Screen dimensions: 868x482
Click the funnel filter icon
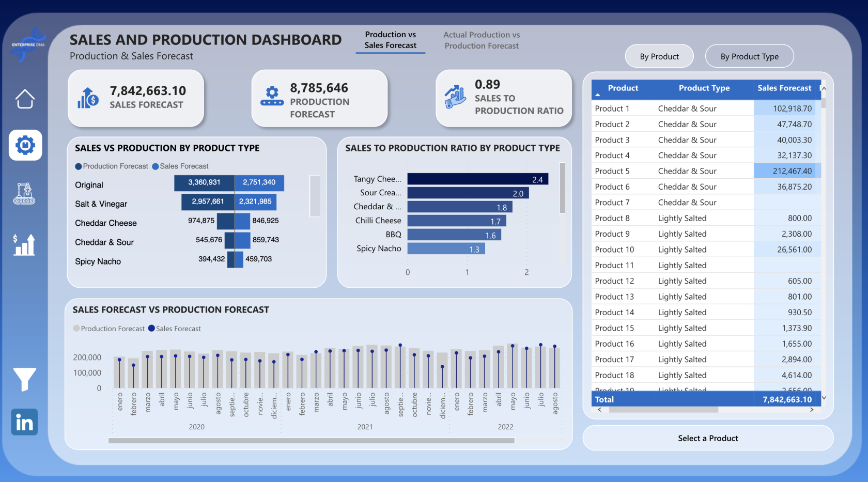pos(24,379)
